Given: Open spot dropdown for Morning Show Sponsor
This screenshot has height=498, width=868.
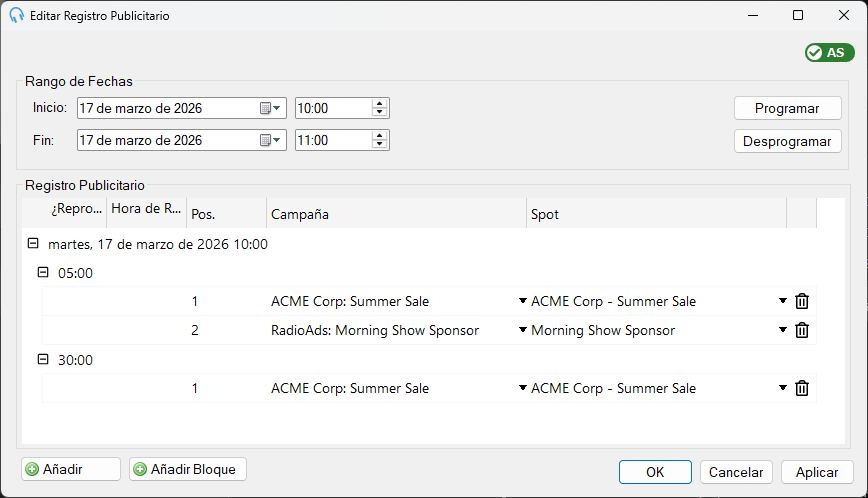Looking at the screenshot, I should click(x=782, y=330).
